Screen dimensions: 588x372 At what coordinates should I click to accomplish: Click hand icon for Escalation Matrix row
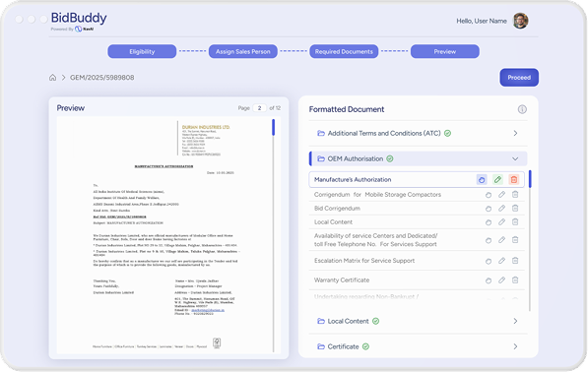[489, 261]
